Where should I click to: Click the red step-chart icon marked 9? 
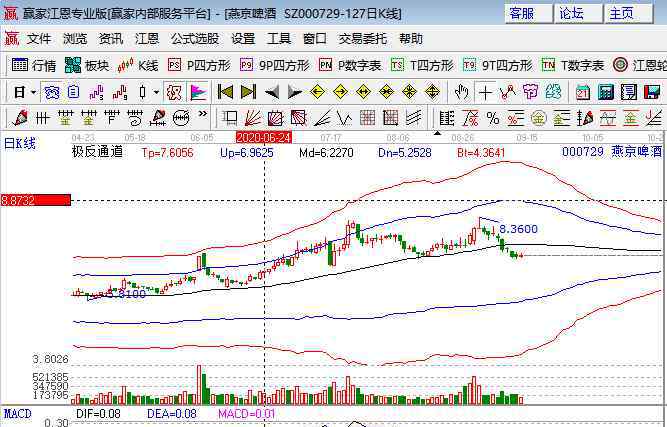tap(120, 92)
